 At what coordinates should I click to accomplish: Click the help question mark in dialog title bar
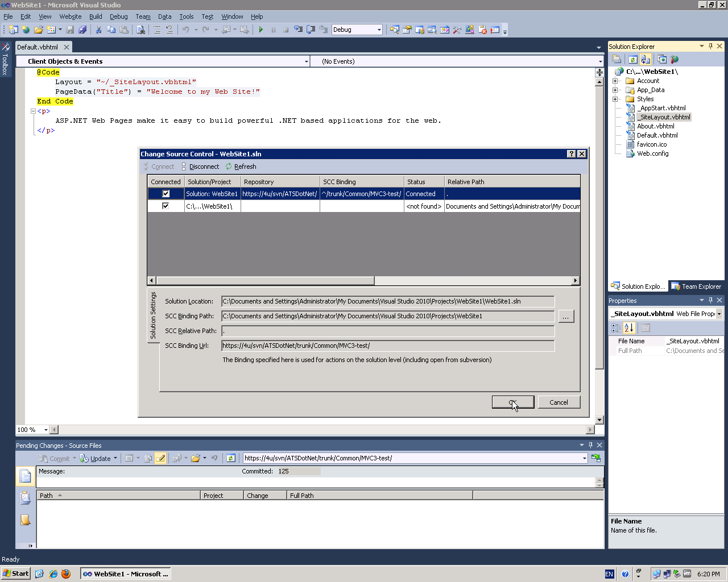(x=572, y=154)
